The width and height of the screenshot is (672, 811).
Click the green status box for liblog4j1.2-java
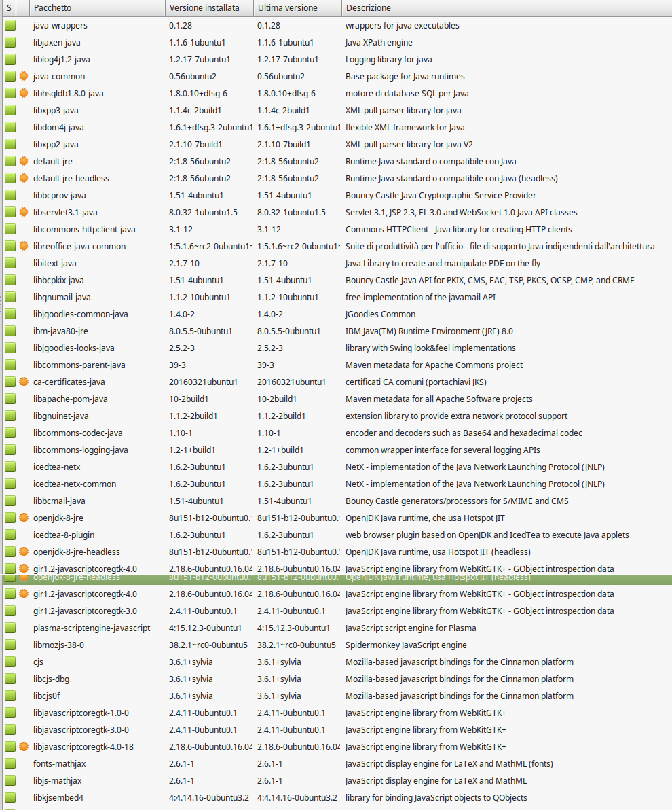click(x=10, y=60)
